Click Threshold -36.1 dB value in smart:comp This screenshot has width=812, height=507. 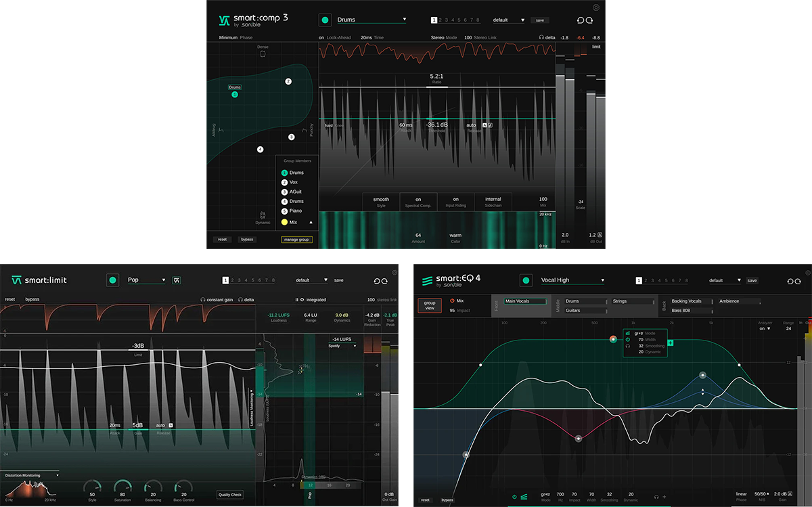(x=436, y=125)
